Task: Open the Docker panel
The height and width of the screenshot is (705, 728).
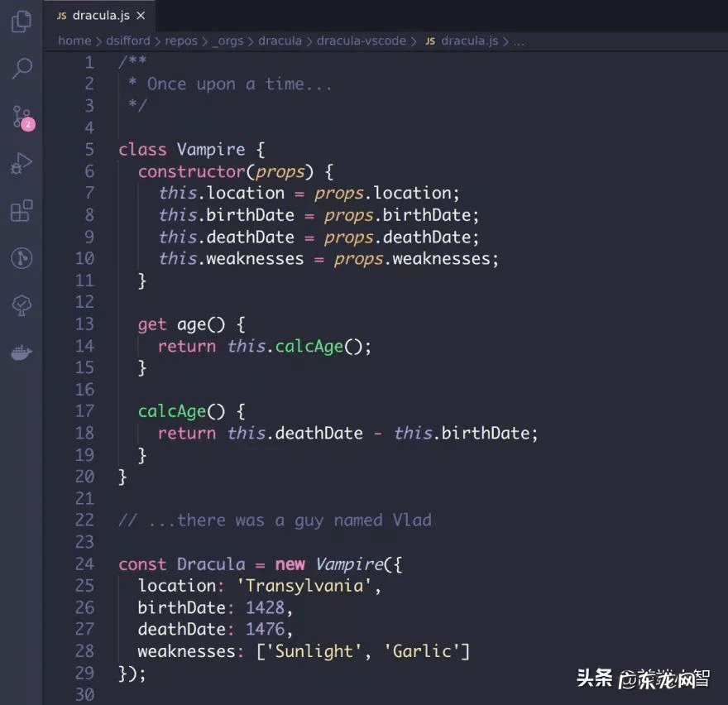Action: tap(22, 353)
